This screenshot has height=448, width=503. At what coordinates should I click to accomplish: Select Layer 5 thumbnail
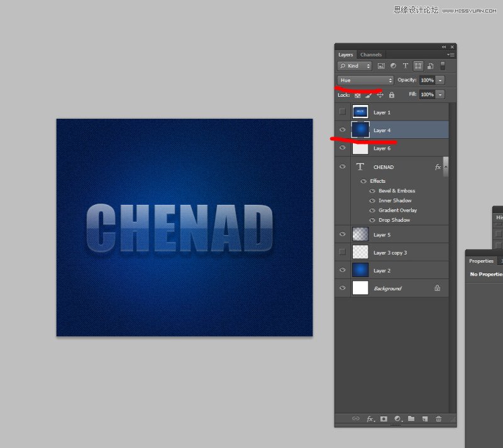click(x=360, y=234)
